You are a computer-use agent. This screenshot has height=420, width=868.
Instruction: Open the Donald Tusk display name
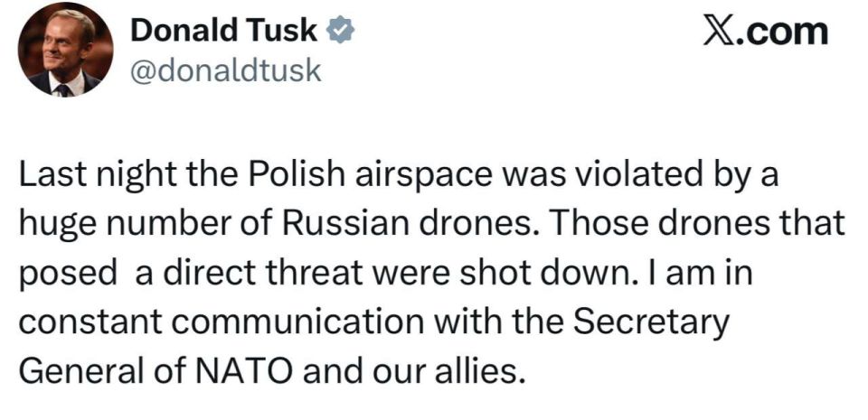pos(224,32)
